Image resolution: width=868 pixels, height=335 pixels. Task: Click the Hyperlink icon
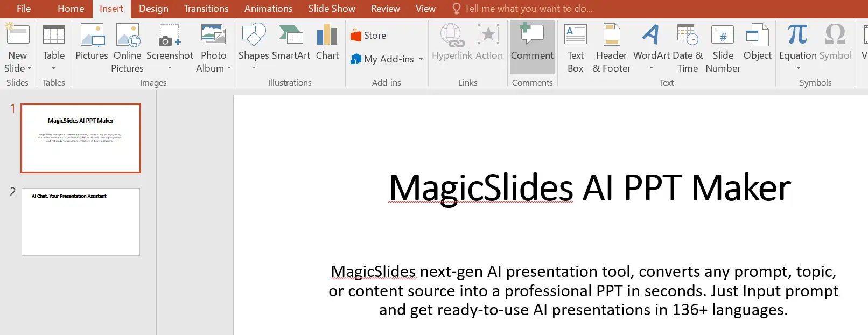pyautogui.click(x=452, y=36)
